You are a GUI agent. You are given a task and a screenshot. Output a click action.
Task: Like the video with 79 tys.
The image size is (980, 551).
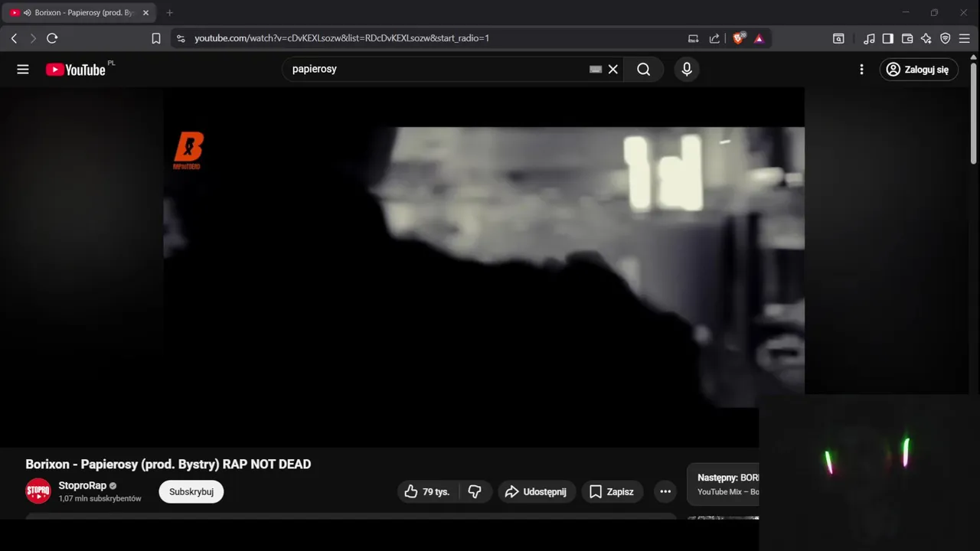pos(427,491)
